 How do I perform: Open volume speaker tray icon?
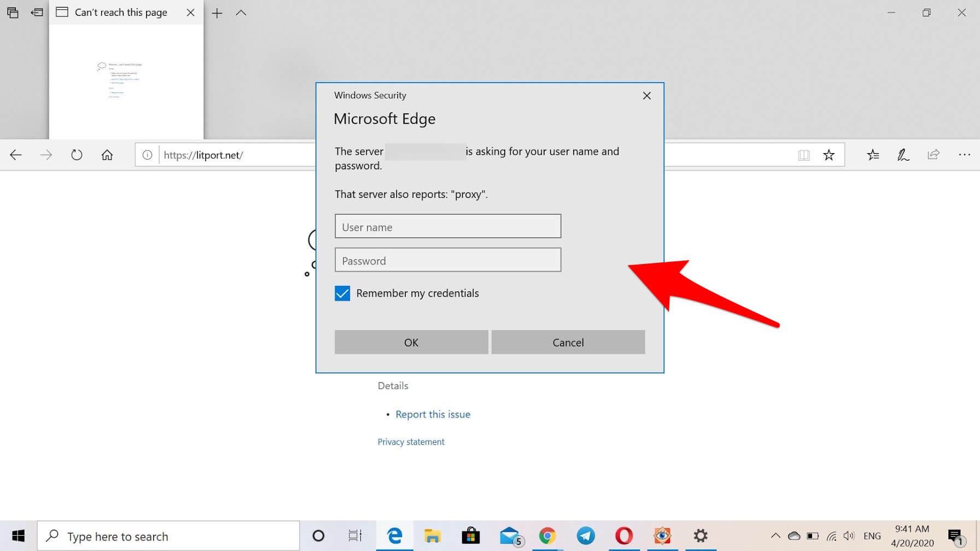[849, 536]
